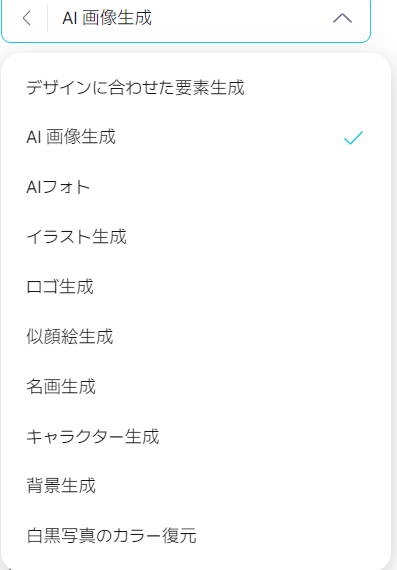
Task: Click blank area right of AIフォト row
Action: coord(238,187)
